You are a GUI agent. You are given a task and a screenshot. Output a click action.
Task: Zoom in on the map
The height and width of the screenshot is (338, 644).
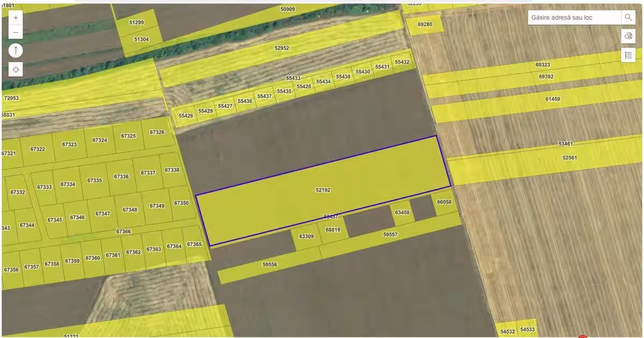(x=16, y=17)
